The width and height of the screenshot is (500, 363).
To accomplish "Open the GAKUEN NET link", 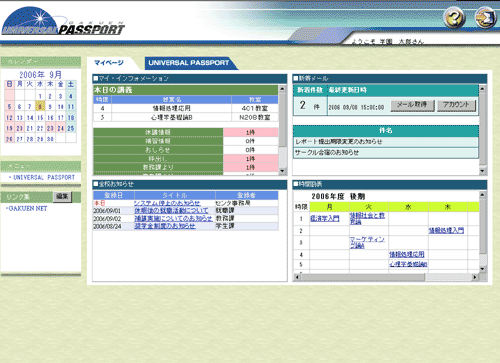I will pyautogui.click(x=28, y=208).
